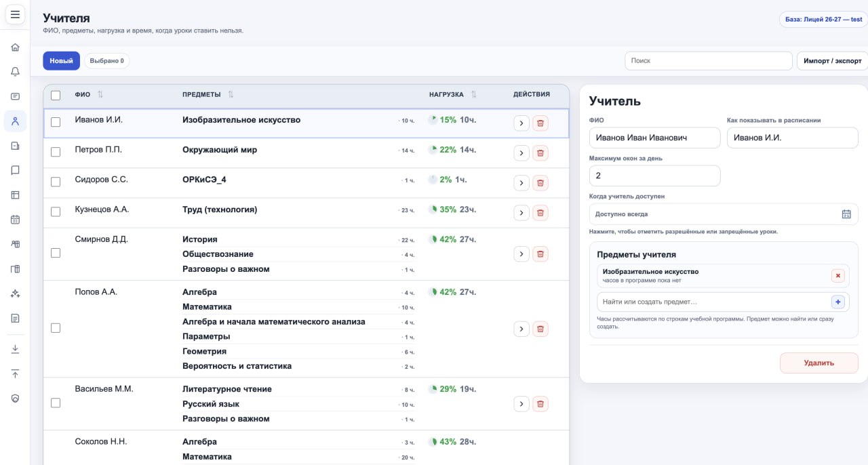Open the sparkles icon in sidebar
This screenshot has height=465, width=868.
point(15,294)
